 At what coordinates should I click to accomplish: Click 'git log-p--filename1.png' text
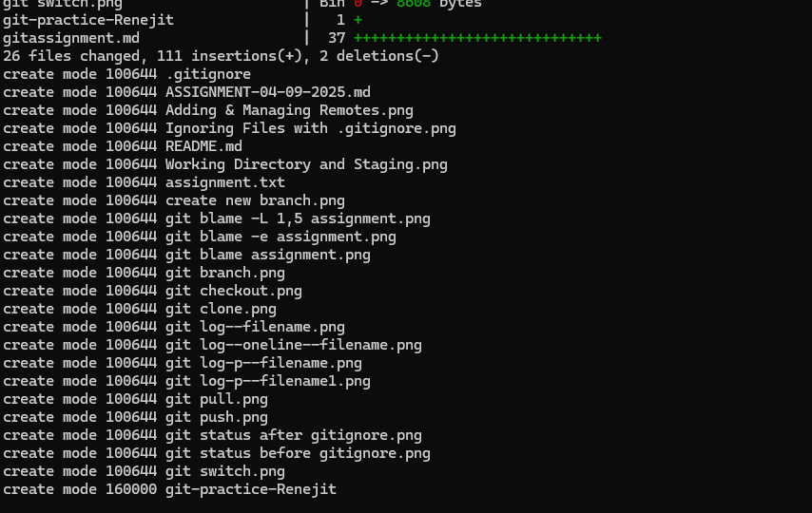[x=267, y=381]
